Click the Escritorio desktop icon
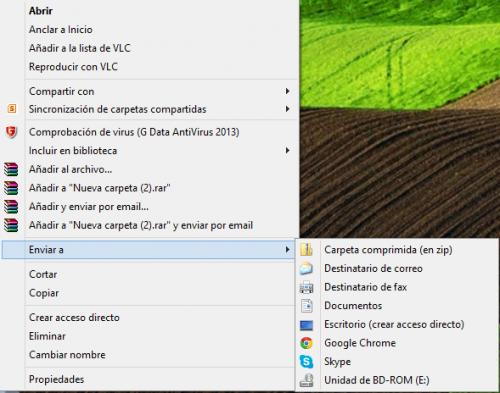 [306, 325]
